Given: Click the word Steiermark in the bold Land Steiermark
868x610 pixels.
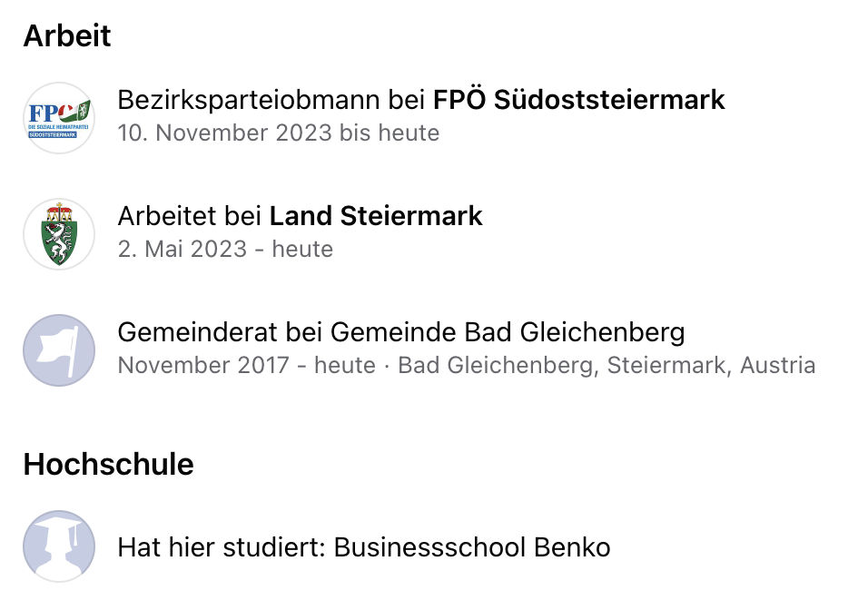Looking at the screenshot, I should [x=411, y=216].
